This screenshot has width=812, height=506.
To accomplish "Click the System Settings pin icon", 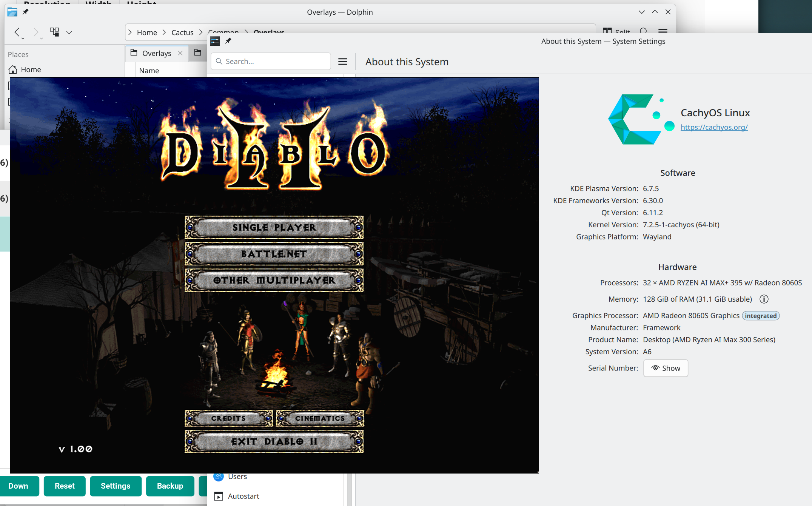I will [228, 41].
